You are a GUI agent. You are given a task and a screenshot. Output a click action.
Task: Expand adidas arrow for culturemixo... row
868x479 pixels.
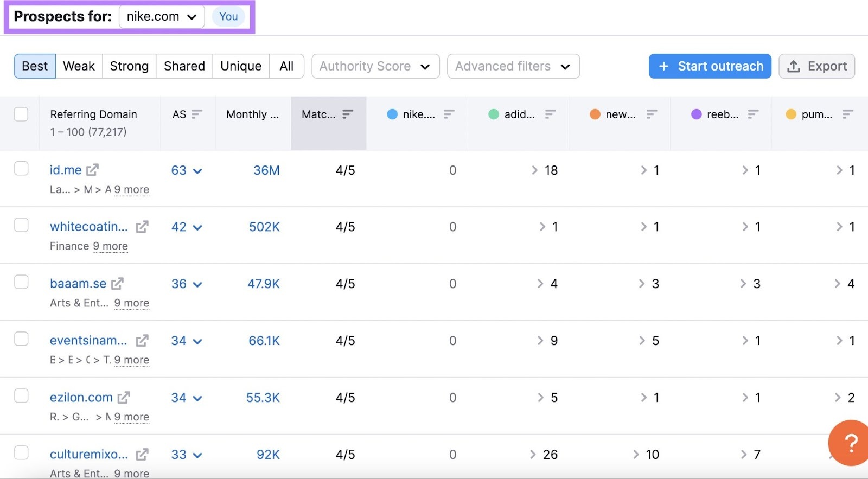(x=533, y=455)
